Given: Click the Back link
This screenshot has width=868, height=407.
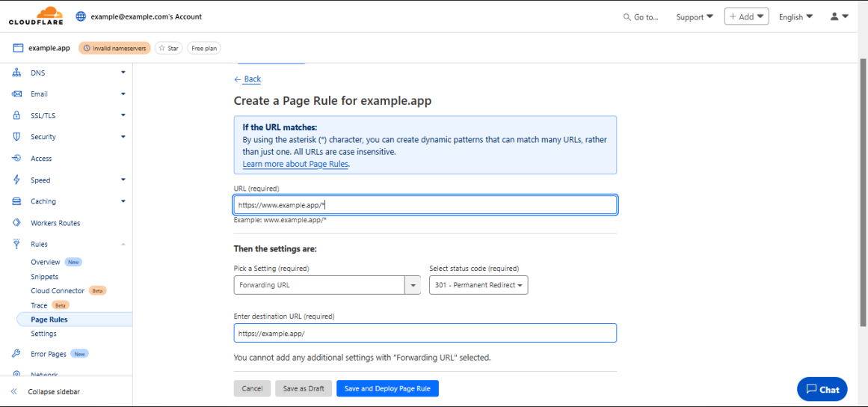Looking at the screenshot, I should [247, 79].
